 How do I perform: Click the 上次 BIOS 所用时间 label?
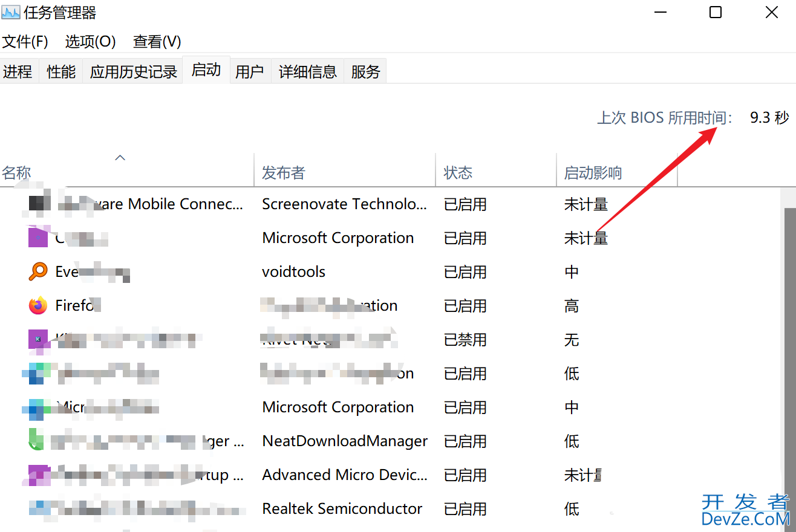[665, 117]
